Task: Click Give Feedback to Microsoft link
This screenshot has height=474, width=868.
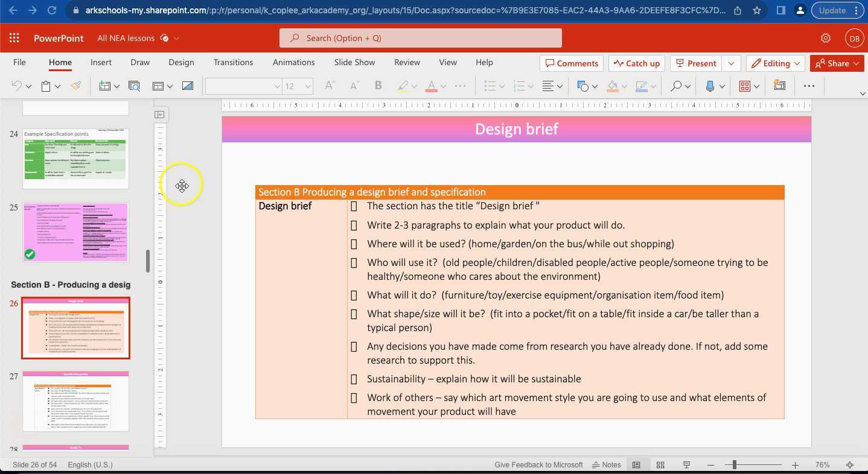Action: pyautogui.click(x=538, y=465)
